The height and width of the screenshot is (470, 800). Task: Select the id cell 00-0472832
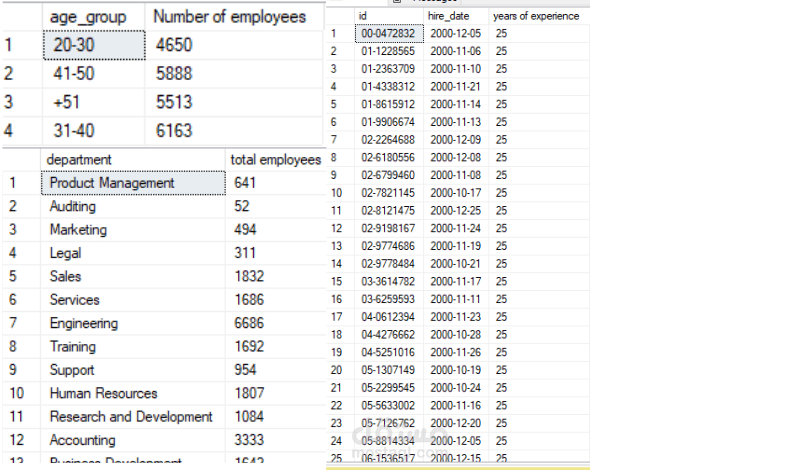[389, 34]
